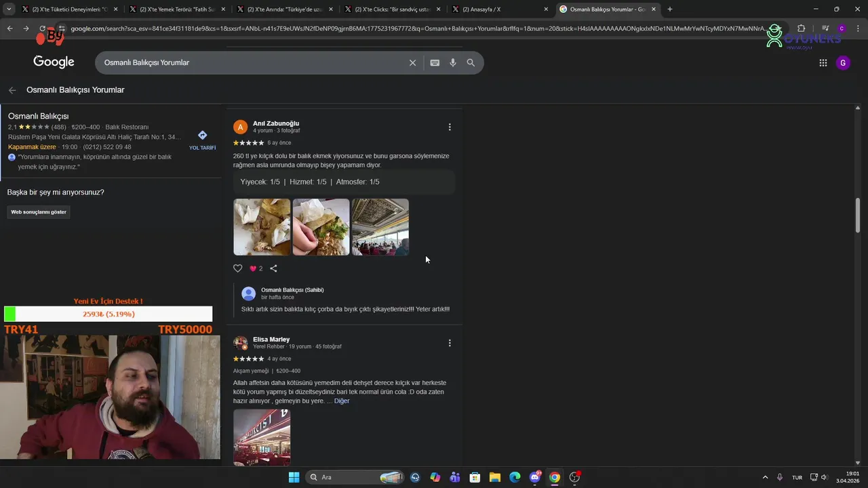Open the TUR keyboard language switcher
Viewport: 868px width, 488px height.
797,477
